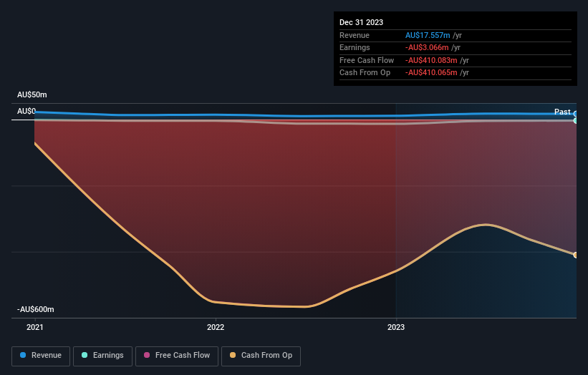Click the Dec 31 2023 tooltip date
The width and height of the screenshot is (588, 375).
[361, 22]
